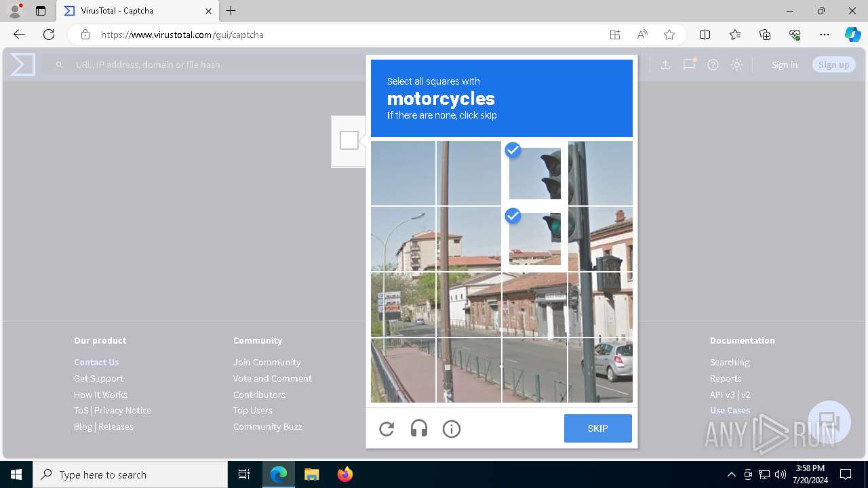Open a new browser tab
This screenshot has height=488, width=868.
[231, 11]
